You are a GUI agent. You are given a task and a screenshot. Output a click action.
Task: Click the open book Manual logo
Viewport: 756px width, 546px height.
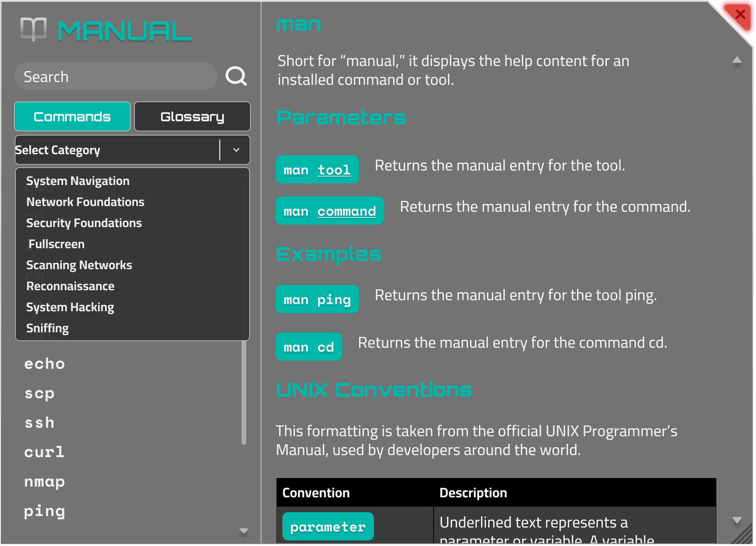(33, 29)
